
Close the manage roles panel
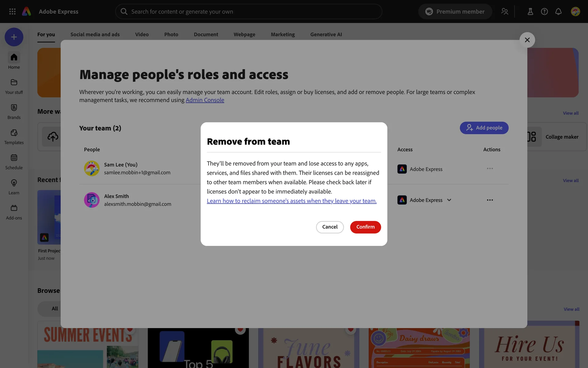tap(527, 40)
